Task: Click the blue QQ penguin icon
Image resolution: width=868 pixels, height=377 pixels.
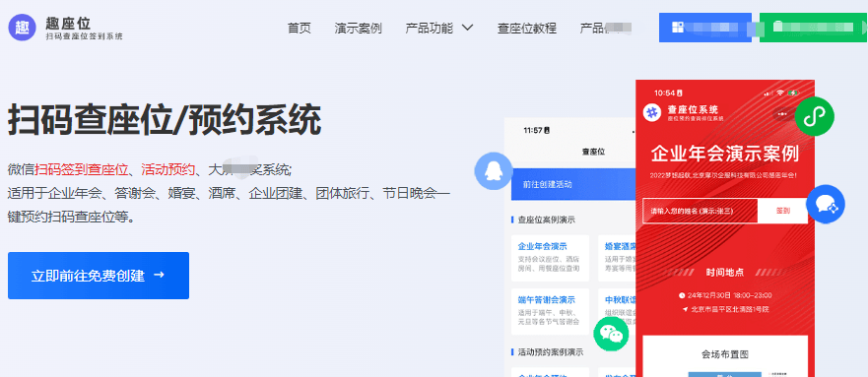Action: 494,171
